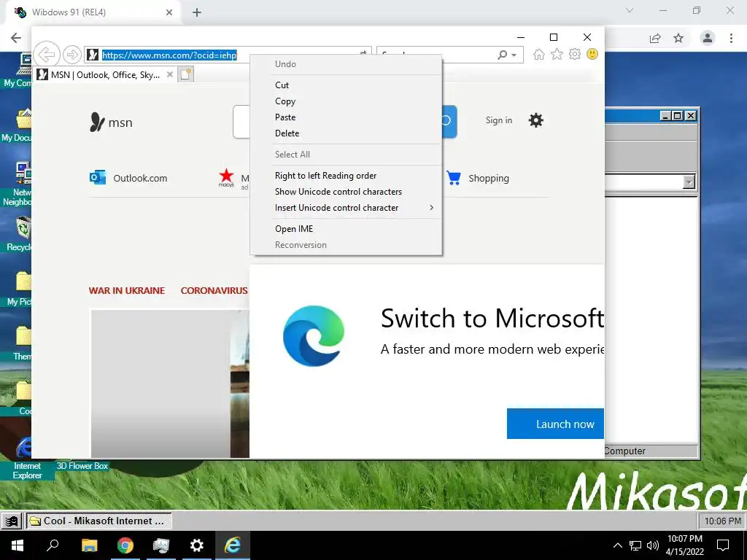Open the IE Home icon
The image size is (747, 560).
tap(539, 54)
